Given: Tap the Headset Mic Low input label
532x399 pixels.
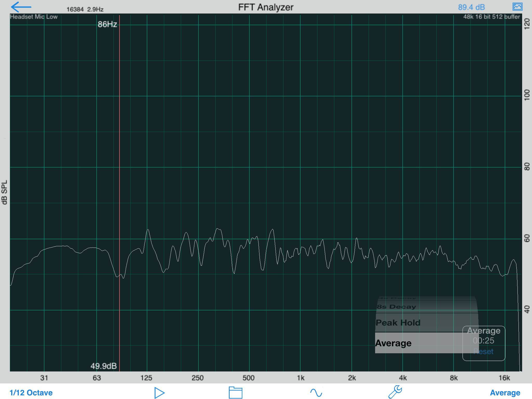Looking at the screenshot, I should tap(34, 17).
